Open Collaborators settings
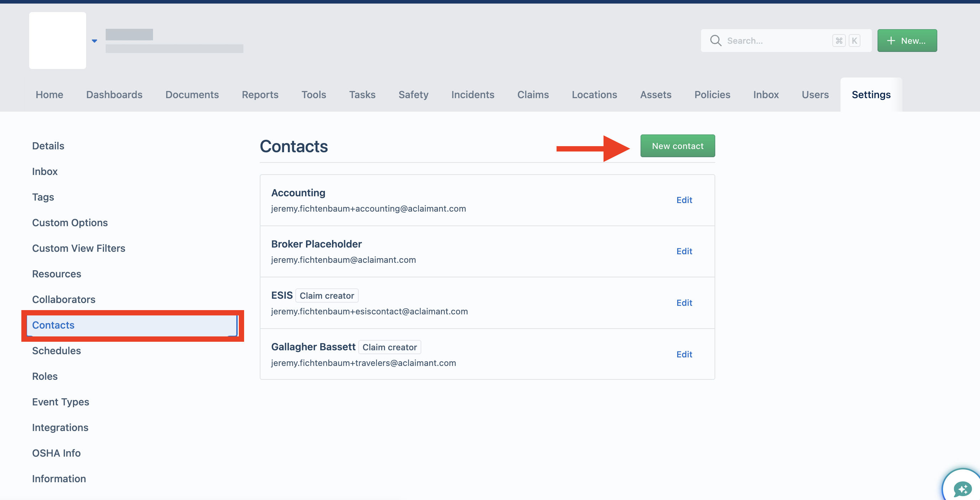980x500 pixels. tap(64, 300)
